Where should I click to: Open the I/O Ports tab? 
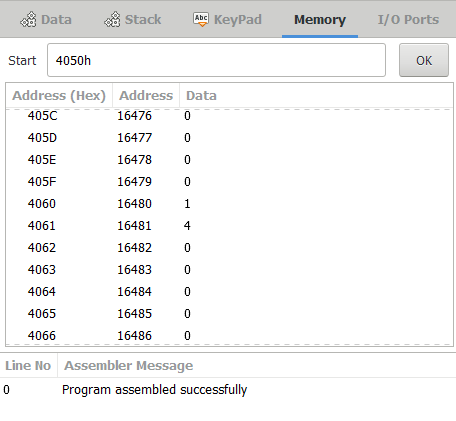click(408, 20)
